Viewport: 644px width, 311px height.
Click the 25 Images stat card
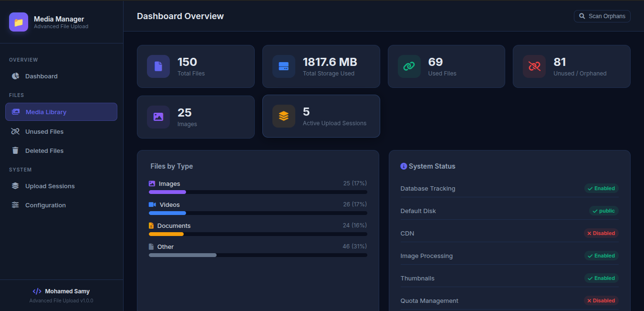(x=196, y=117)
